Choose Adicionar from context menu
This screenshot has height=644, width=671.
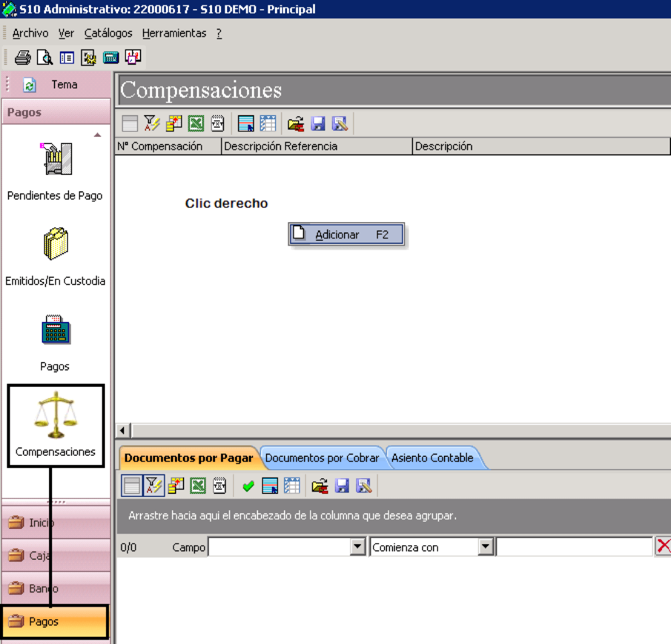point(346,234)
